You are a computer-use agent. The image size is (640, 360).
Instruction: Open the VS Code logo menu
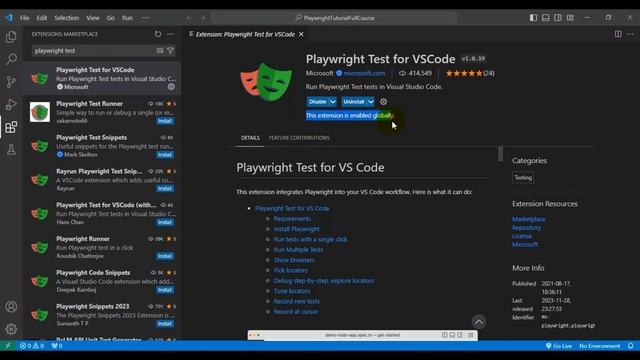9,18
